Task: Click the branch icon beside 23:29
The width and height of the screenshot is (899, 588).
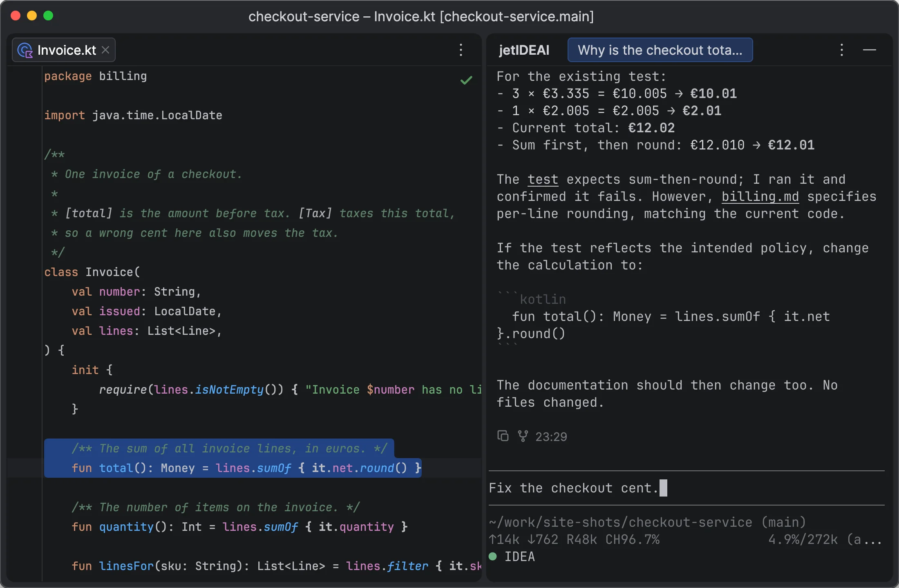Action: pos(523,436)
